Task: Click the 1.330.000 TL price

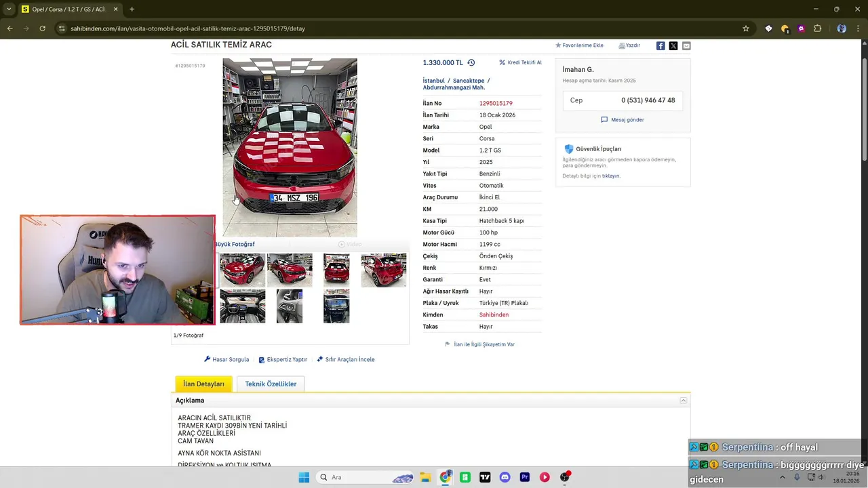Action: (443, 62)
